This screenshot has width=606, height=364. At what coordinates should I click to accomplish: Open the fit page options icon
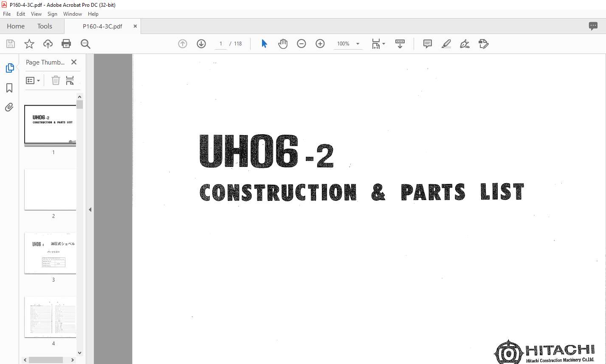click(378, 44)
